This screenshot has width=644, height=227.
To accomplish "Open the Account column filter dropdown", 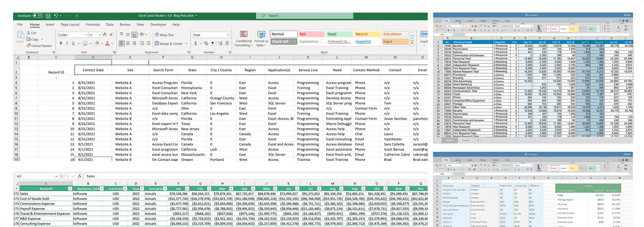I will point(70,189).
